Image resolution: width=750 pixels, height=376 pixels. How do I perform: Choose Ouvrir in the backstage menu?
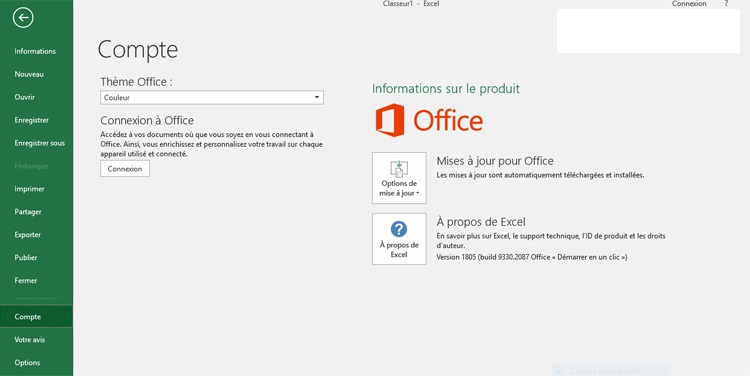(24, 97)
